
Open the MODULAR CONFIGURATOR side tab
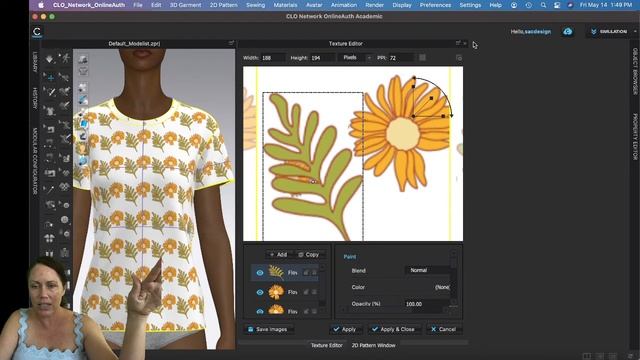click(35, 161)
